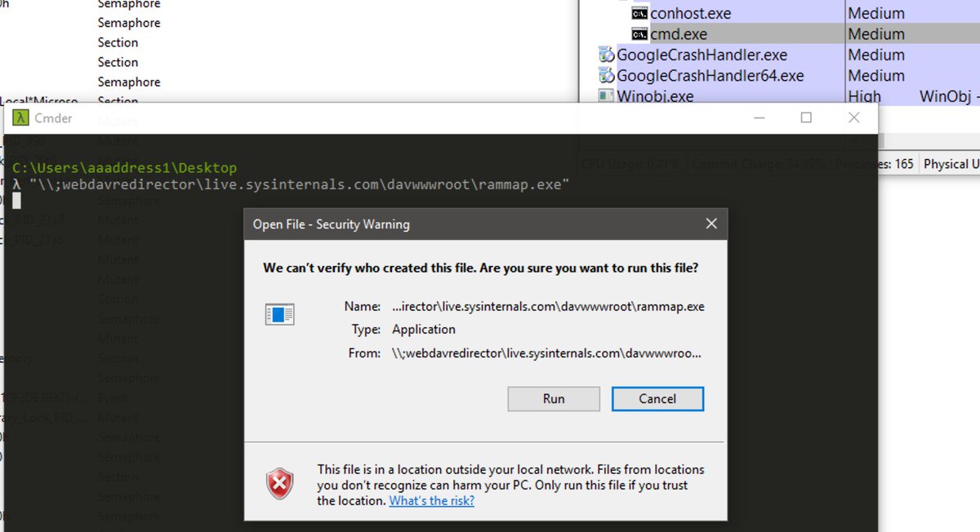Click the GoogleCrashHandler.exe icon

pos(606,55)
